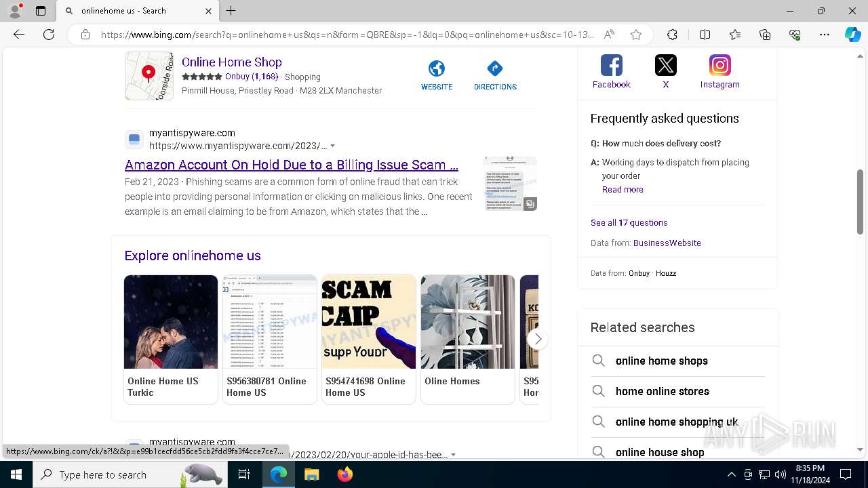
Task: View the Amazon scam result thumbnail image
Action: 510,184
